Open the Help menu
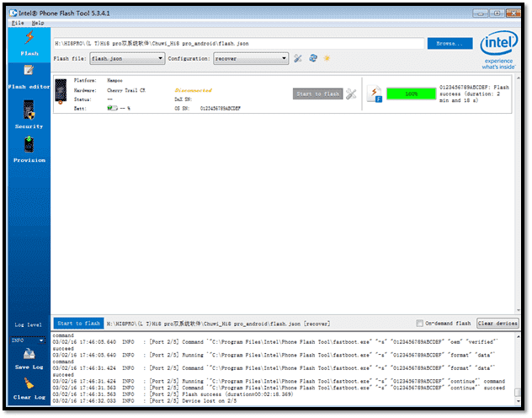The image size is (532, 418). (38, 23)
